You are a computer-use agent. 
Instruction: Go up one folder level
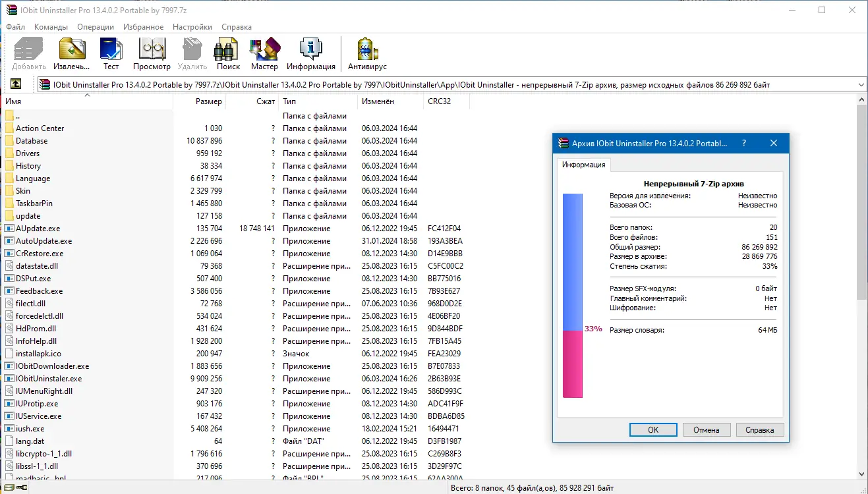(x=16, y=84)
